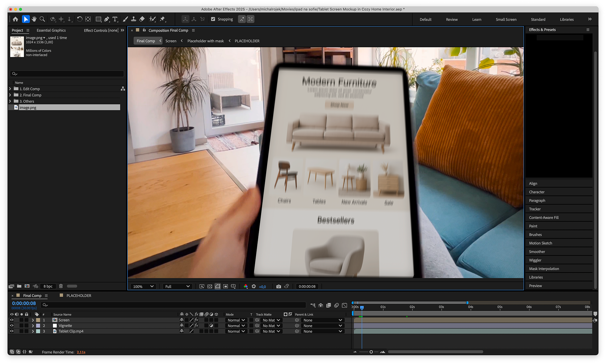This screenshot has height=364, width=606.
Task: Select the Horizontal Type tool
Action: coord(115,19)
